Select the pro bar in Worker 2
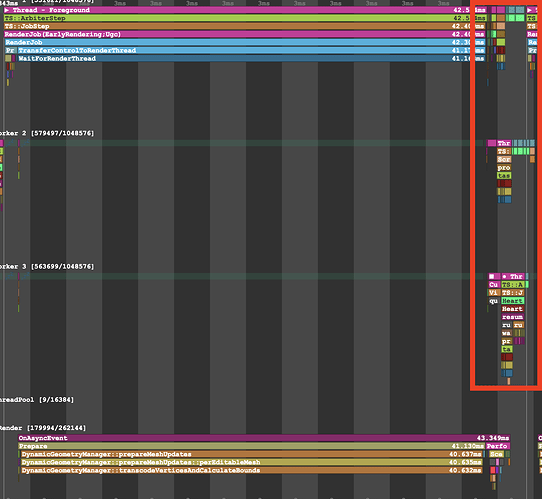The width and height of the screenshot is (542, 499). pyautogui.click(x=504, y=168)
